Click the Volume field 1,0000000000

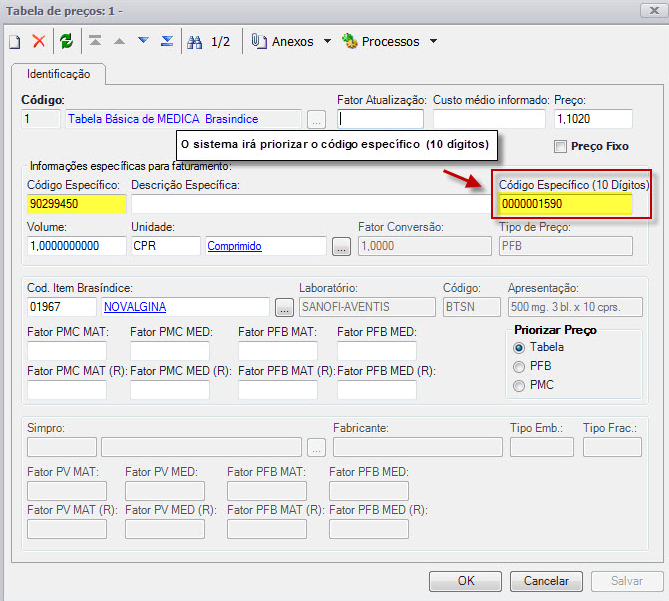pyautogui.click(x=77, y=246)
